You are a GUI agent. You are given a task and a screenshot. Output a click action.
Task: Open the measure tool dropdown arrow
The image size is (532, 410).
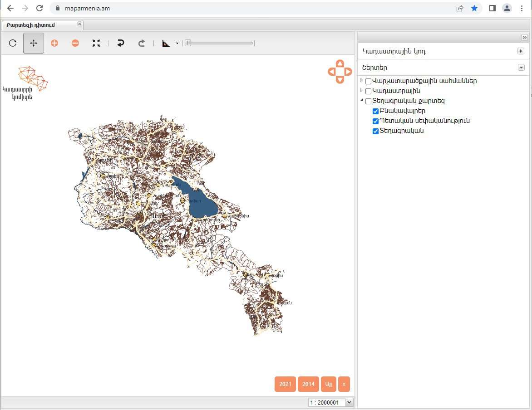(177, 44)
